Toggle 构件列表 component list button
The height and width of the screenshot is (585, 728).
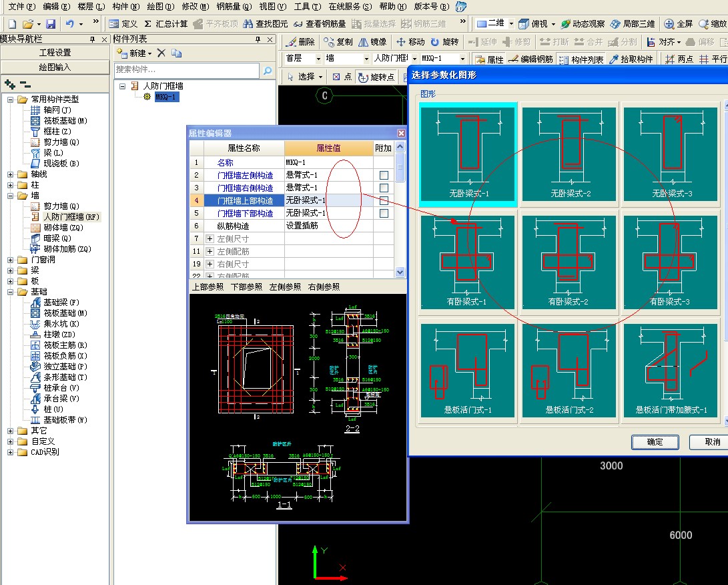(x=581, y=59)
